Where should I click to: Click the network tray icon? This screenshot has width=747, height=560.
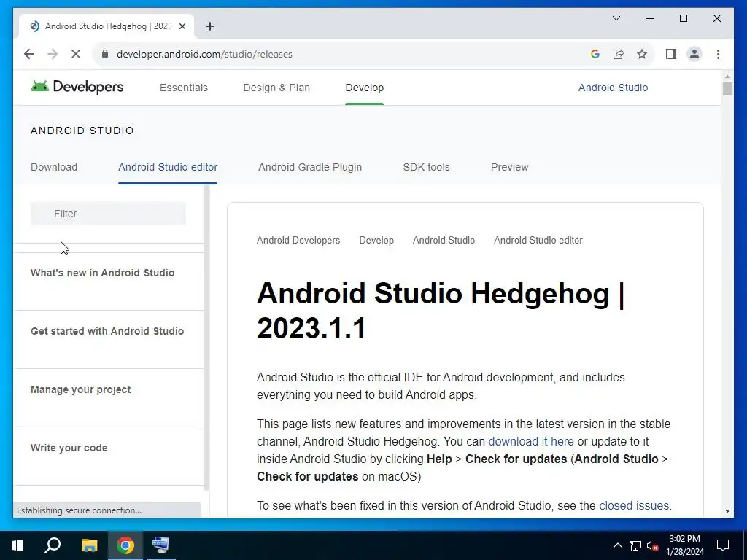(x=635, y=545)
